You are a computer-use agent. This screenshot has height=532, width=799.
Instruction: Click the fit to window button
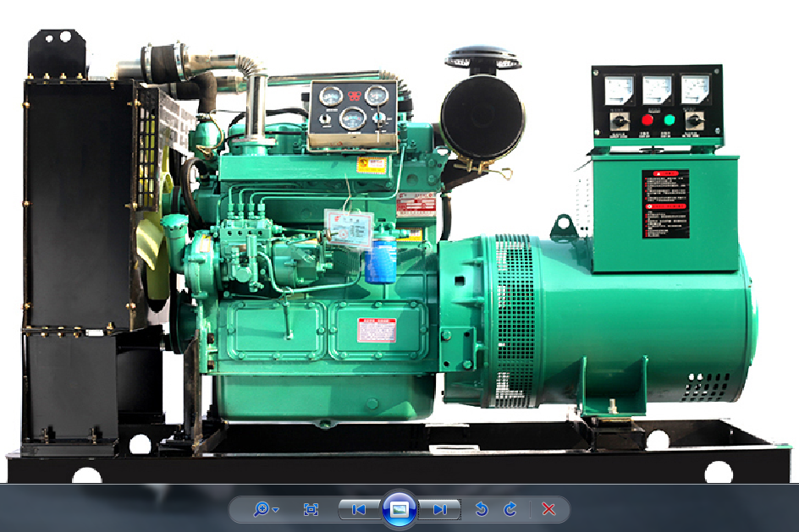pyautogui.click(x=311, y=509)
